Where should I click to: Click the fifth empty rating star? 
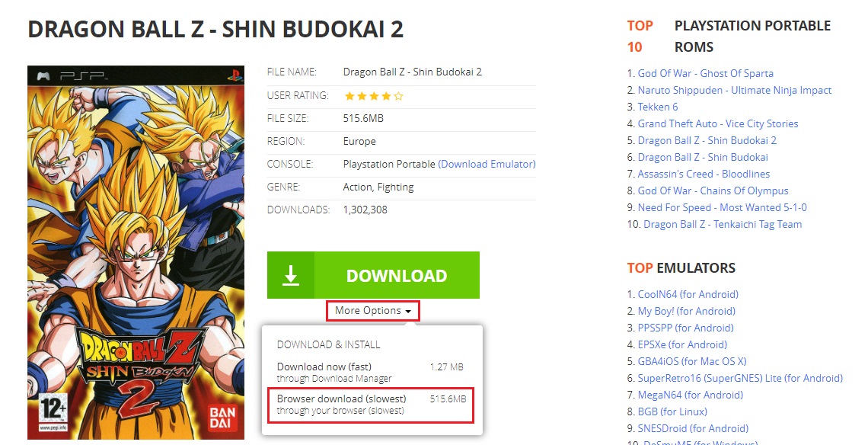click(x=398, y=97)
